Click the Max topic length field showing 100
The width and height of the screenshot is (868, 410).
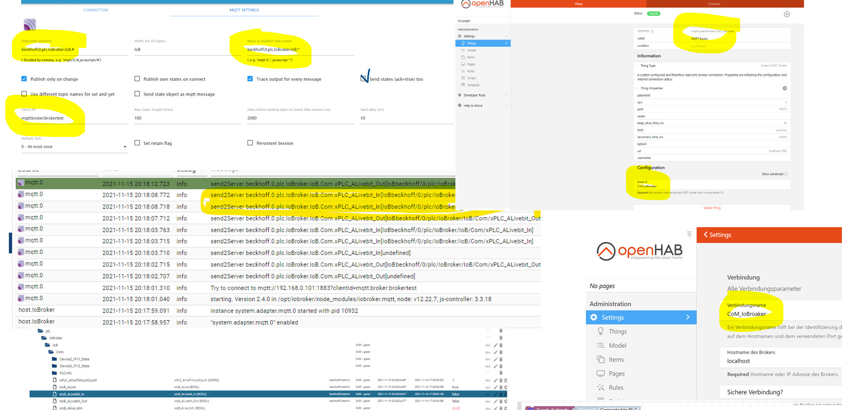[x=187, y=118]
